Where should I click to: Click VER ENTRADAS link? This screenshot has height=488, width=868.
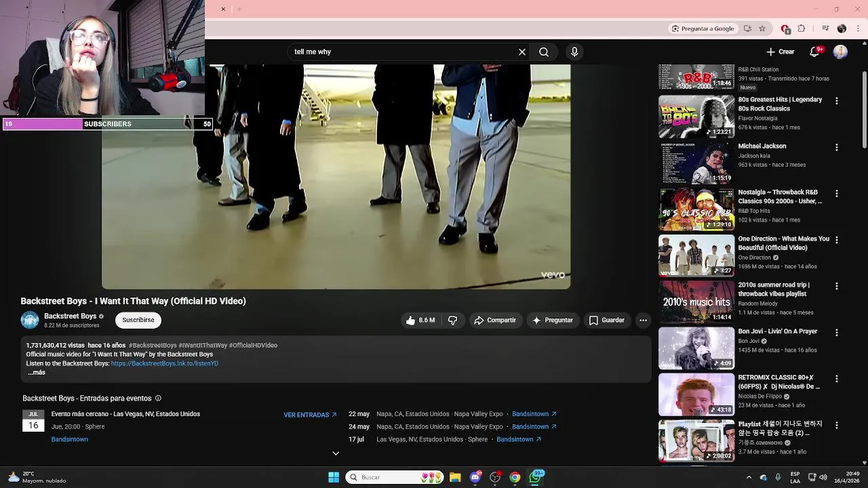pyautogui.click(x=310, y=415)
